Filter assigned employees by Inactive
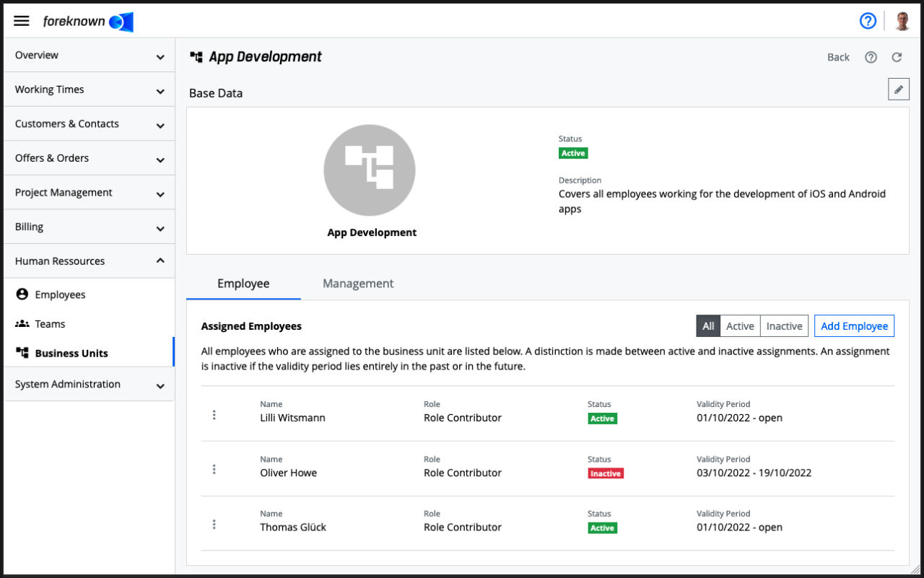Viewport: 924px width, 578px height. click(x=784, y=326)
